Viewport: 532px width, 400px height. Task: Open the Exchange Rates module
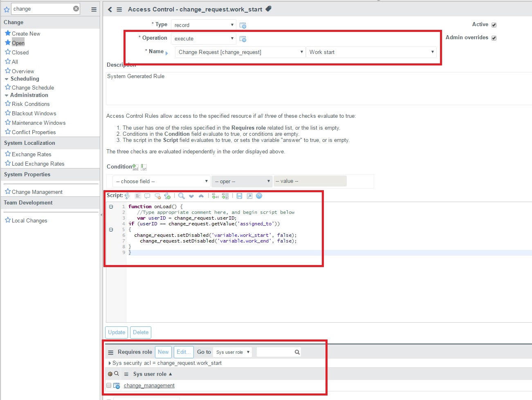pyautogui.click(x=31, y=154)
